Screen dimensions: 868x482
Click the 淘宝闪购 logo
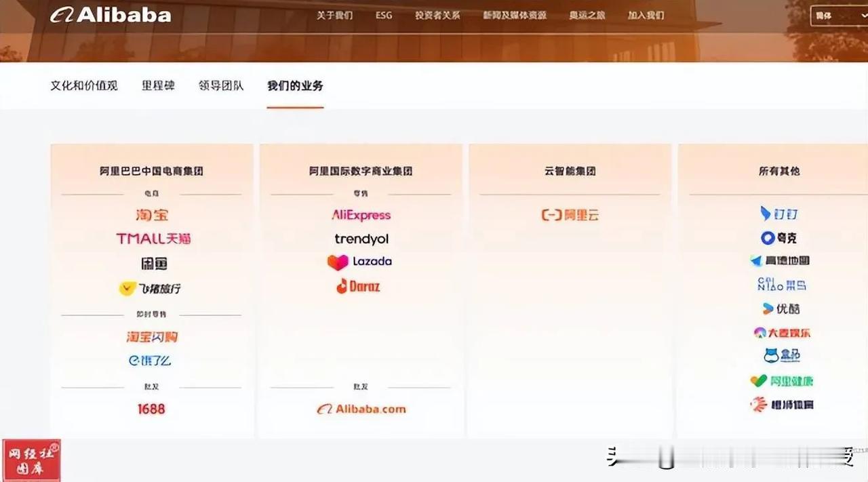tap(152, 337)
